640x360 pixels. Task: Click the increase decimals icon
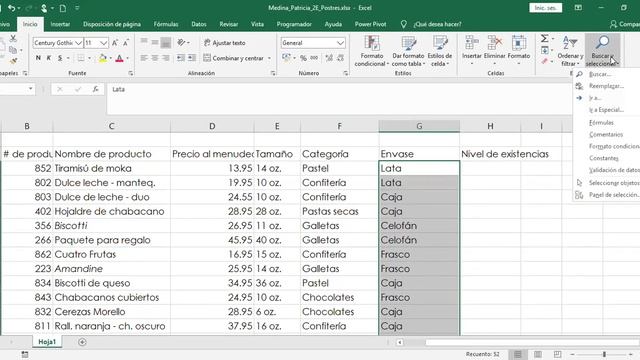(329, 58)
